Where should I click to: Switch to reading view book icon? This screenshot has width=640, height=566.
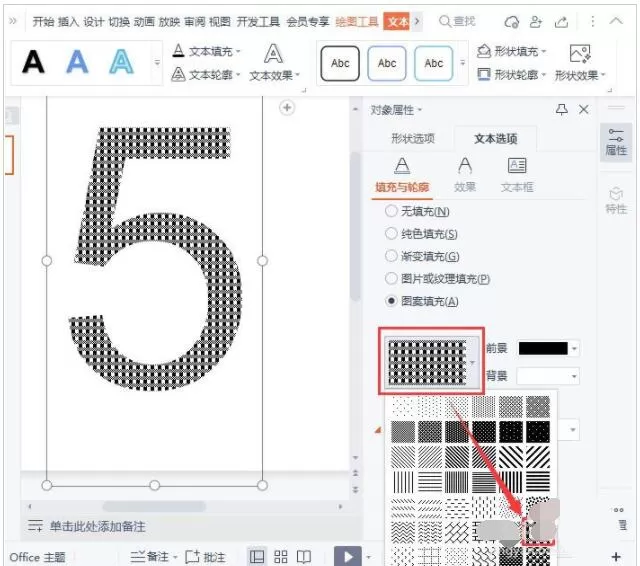point(304,556)
